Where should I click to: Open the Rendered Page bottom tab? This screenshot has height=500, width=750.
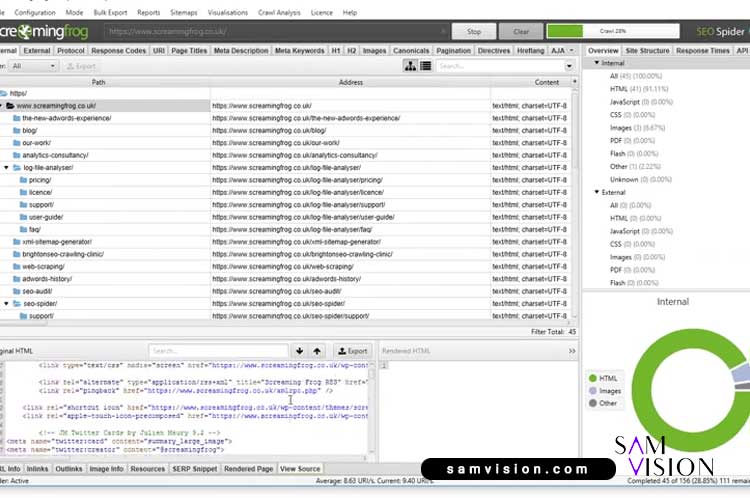(x=248, y=469)
